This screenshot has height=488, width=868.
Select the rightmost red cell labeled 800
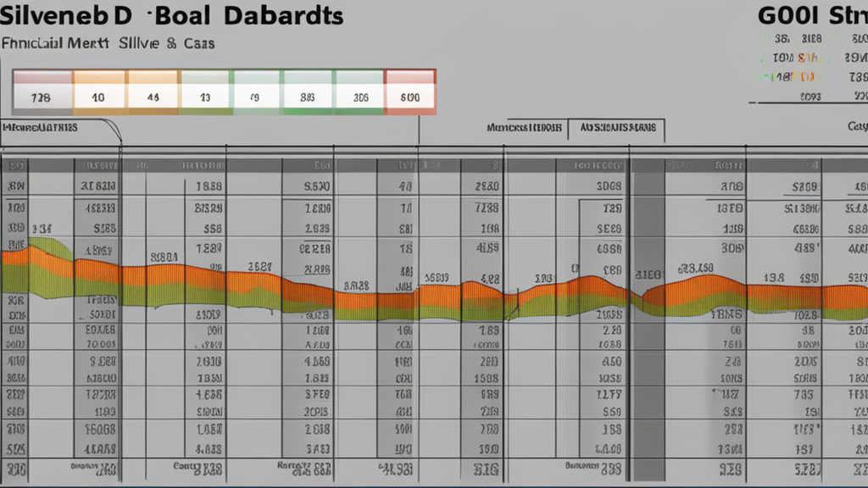click(x=413, y=97)
